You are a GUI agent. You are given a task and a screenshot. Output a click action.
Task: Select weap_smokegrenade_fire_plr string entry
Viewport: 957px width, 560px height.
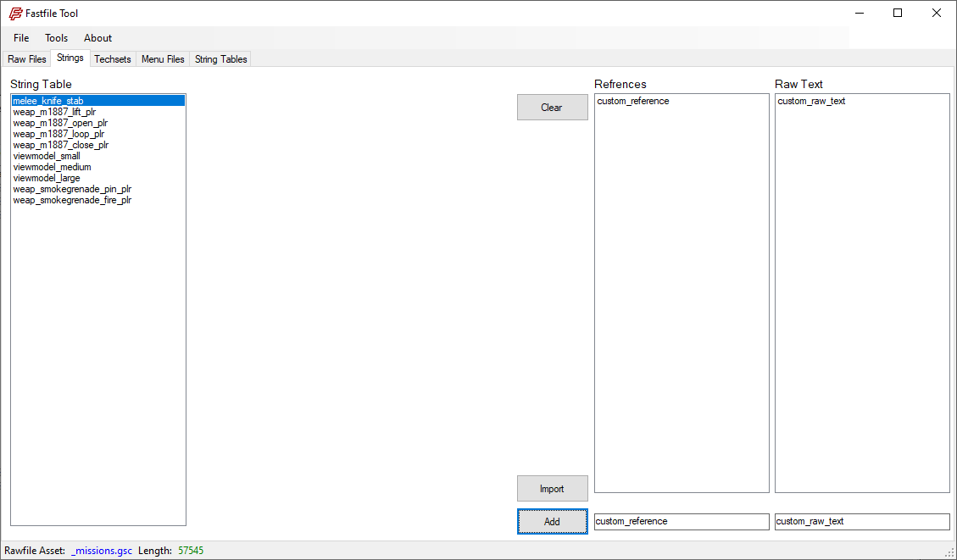click(x=72, y=200)
